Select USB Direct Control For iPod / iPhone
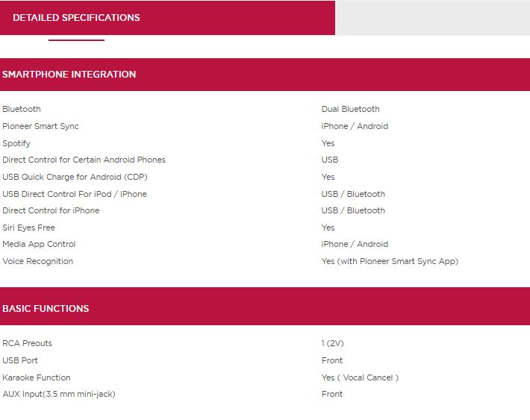Viewport: 530px width, 420px height. 75,194
